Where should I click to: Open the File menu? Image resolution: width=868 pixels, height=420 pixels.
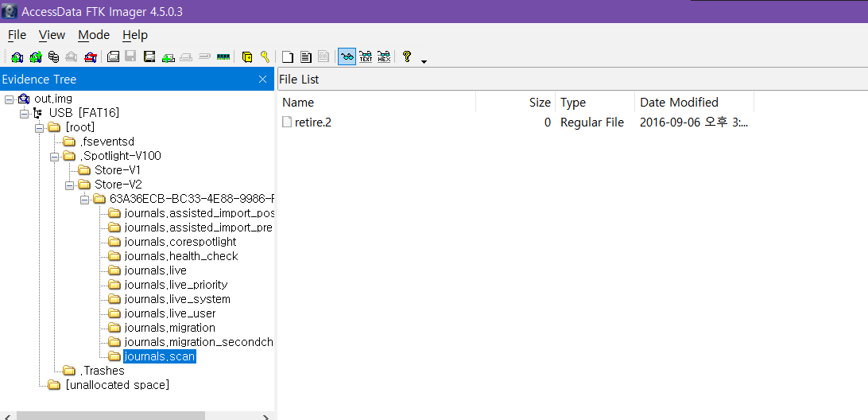tap(17, 35)
